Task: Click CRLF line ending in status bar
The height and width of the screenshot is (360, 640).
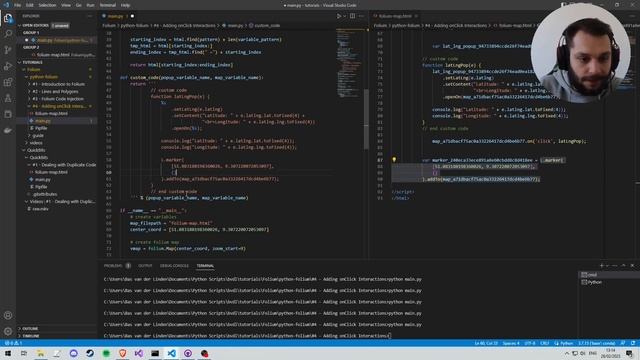Action: point(544,343)
